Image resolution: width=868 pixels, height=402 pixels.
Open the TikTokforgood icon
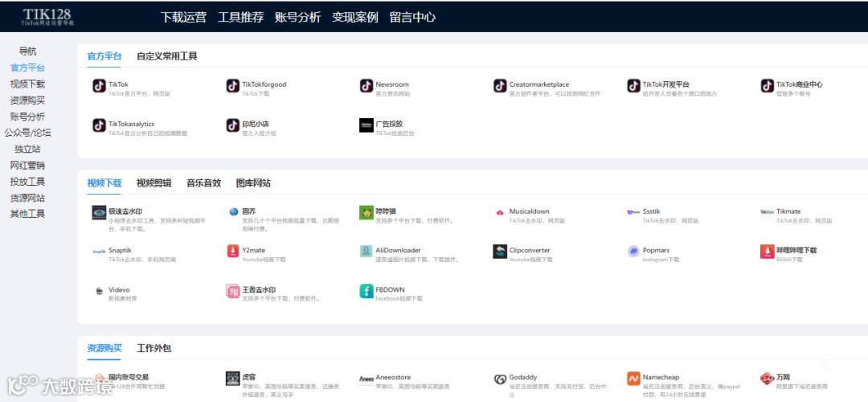pyautogui.click(x=232, y=86)
